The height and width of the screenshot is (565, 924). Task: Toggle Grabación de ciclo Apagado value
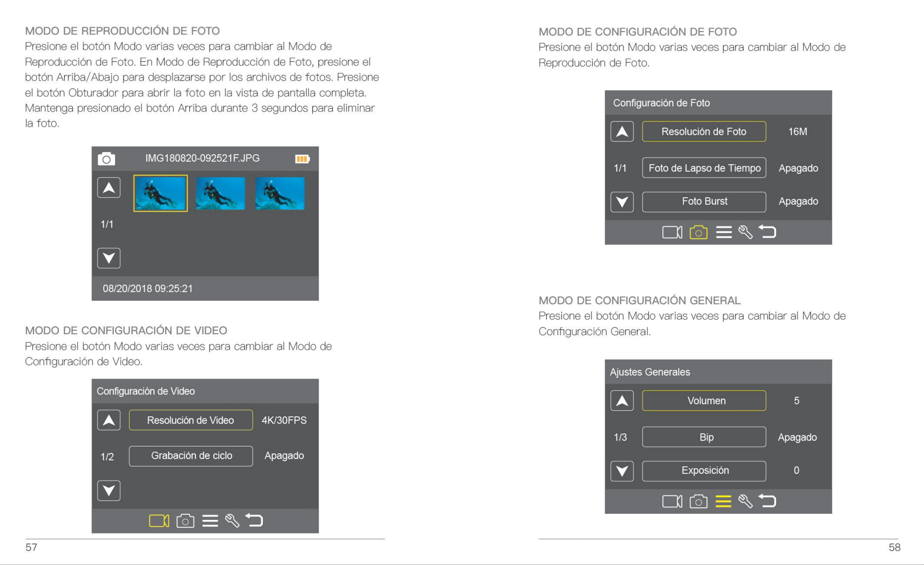coord(284,455)
